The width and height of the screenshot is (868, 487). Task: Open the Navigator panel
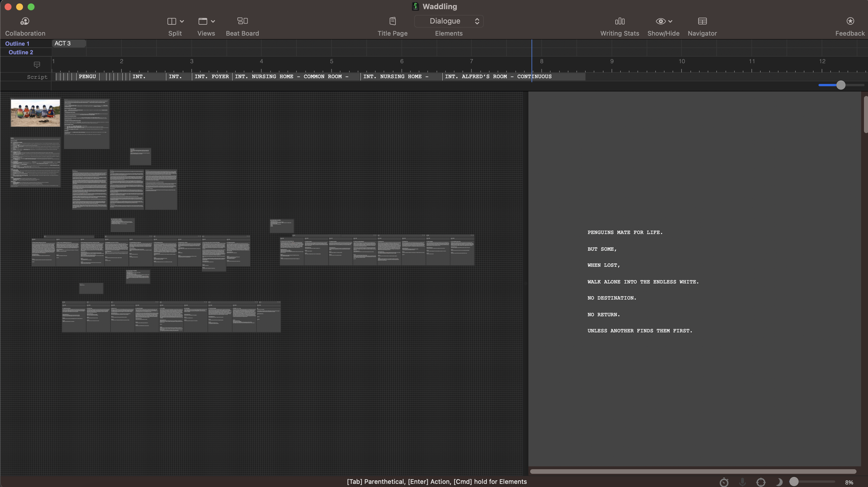point(702,22)
